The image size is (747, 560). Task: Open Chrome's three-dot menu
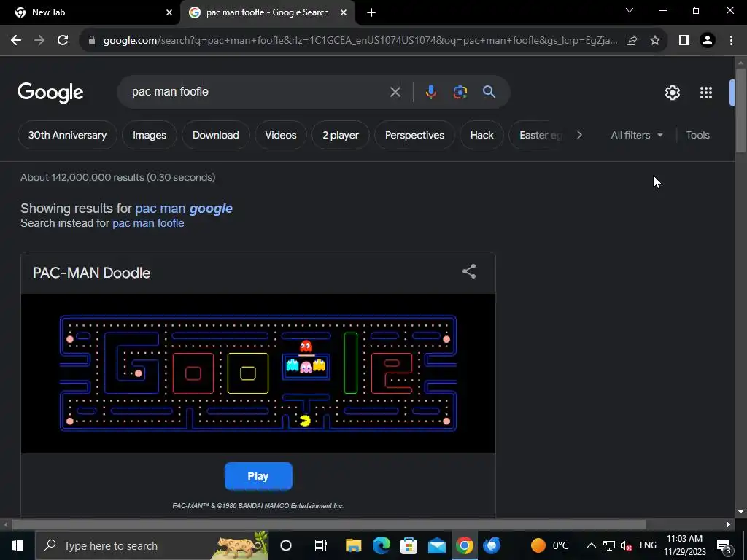(731, 41)
